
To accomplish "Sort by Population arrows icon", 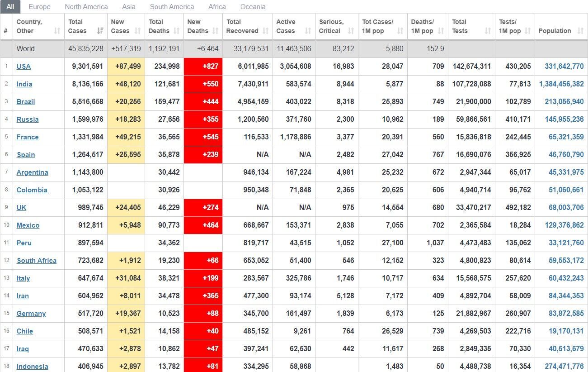I will [x=580, y=31].
